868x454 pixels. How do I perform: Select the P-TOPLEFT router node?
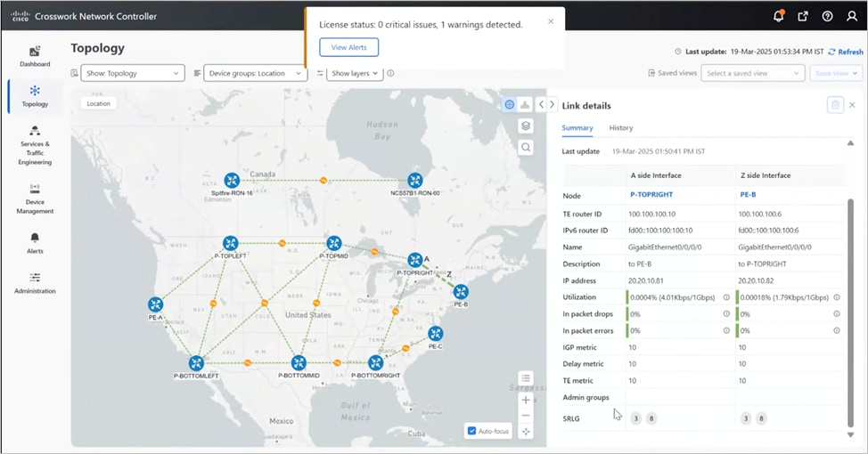coord(230,243)
